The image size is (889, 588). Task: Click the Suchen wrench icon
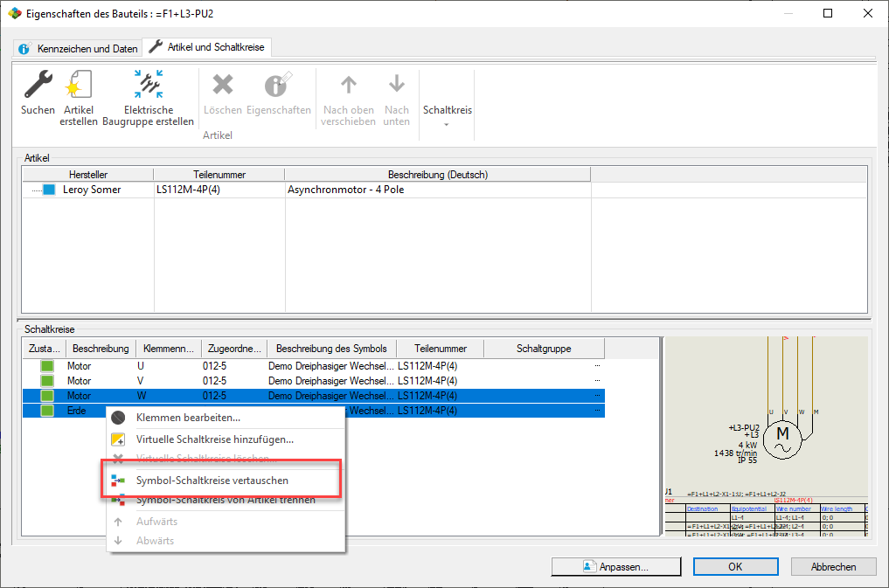click(x=38, y=85)
